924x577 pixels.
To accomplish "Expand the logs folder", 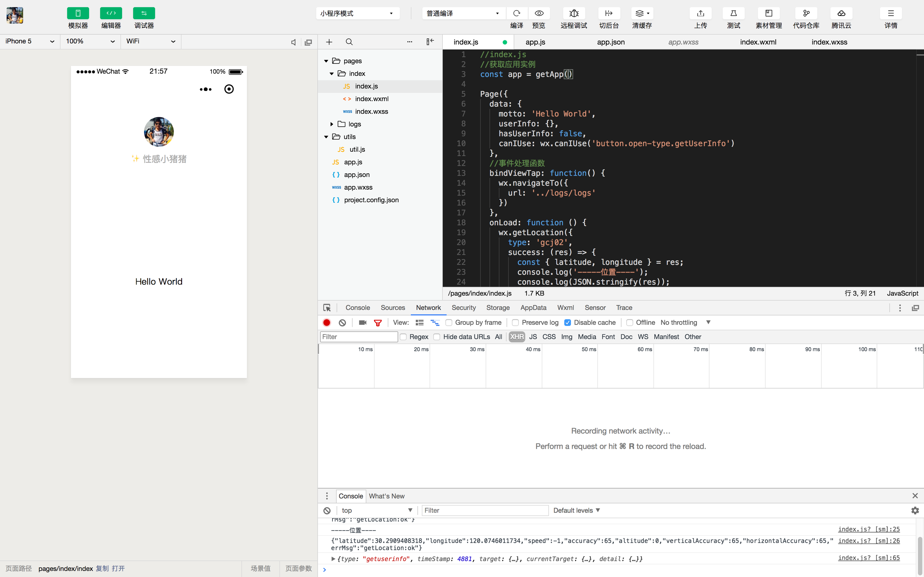I will pyautogui.click(x=332, y=124).
